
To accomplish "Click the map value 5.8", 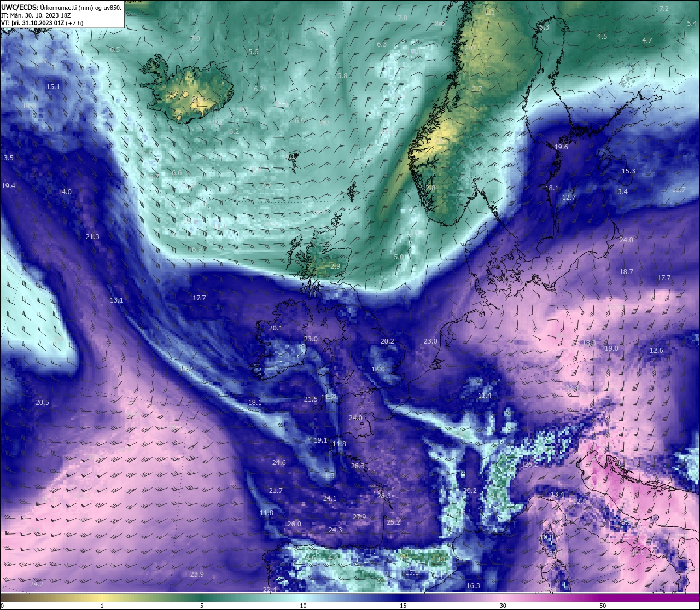I will [x=342, y=76].
